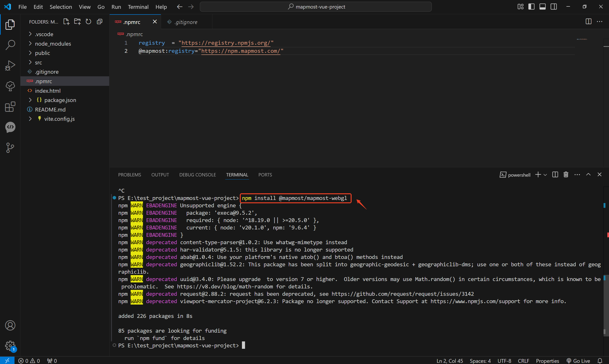Split the terminal panel

[555, 175]
